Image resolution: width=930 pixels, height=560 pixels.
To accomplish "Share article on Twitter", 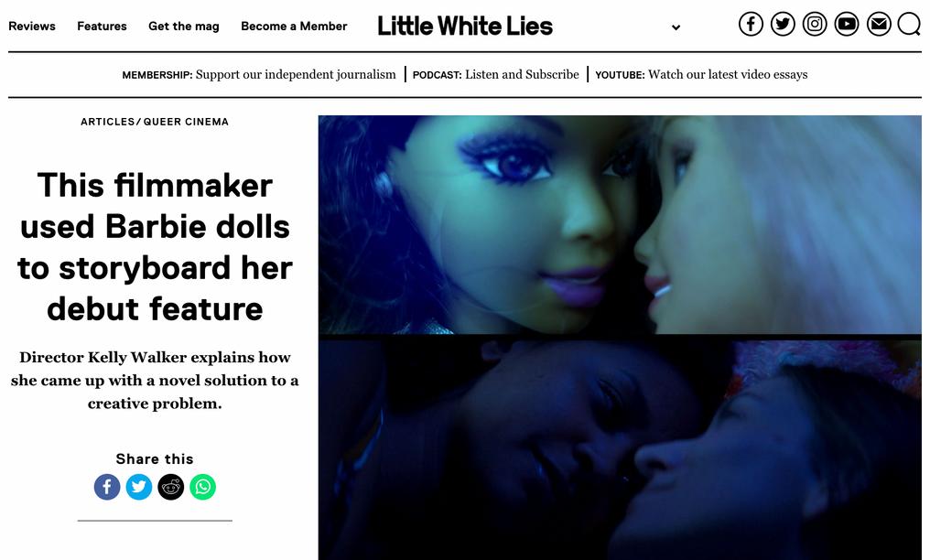I will coord(139,487).
